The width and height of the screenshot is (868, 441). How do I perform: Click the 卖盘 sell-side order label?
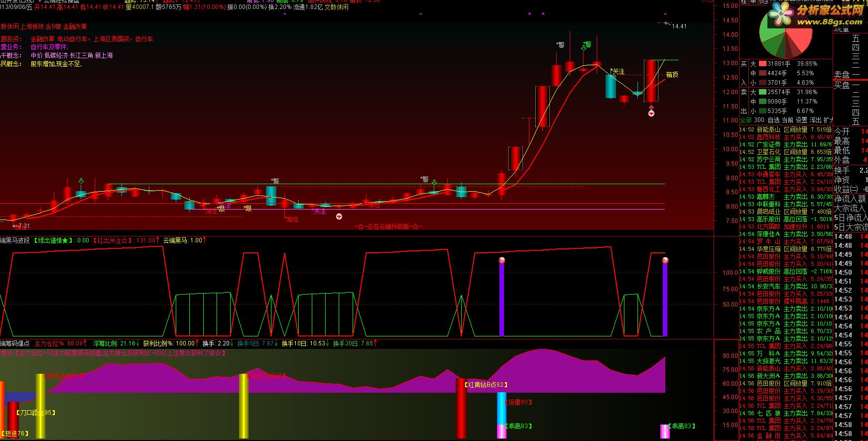(x=842, y=75)
